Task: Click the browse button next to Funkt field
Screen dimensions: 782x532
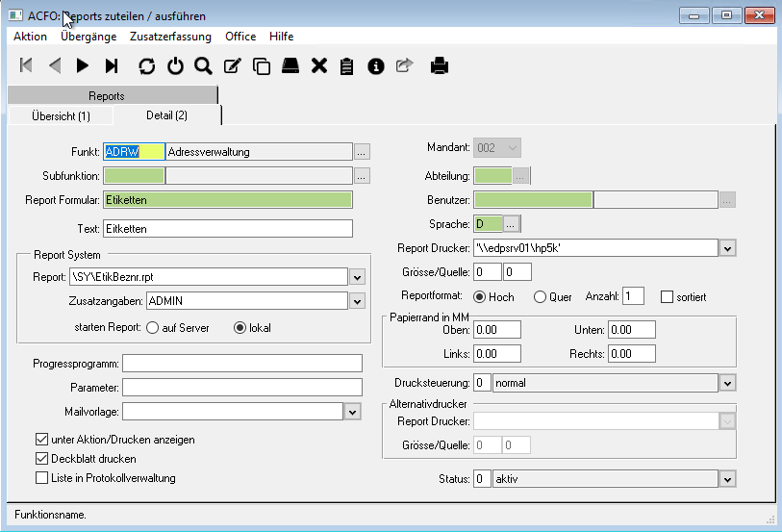Action: [362, 151]
